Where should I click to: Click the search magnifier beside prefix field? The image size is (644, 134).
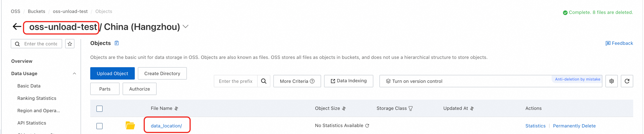coord(264,81)
